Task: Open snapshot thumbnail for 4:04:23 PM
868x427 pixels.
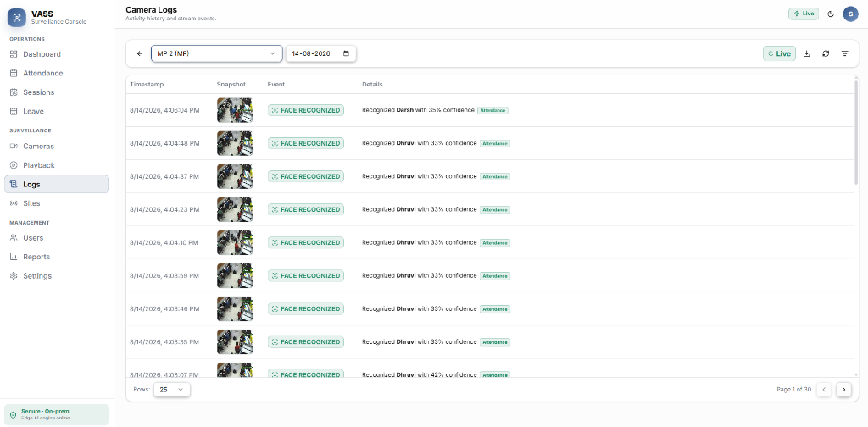Action: coord(235,209)
